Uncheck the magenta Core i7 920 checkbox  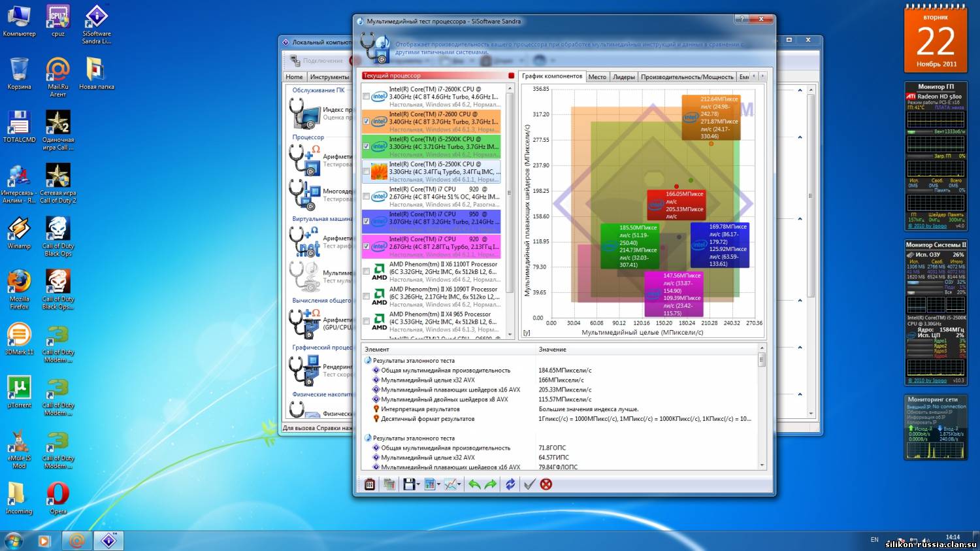pyautogui.click(x=366, y=246)
